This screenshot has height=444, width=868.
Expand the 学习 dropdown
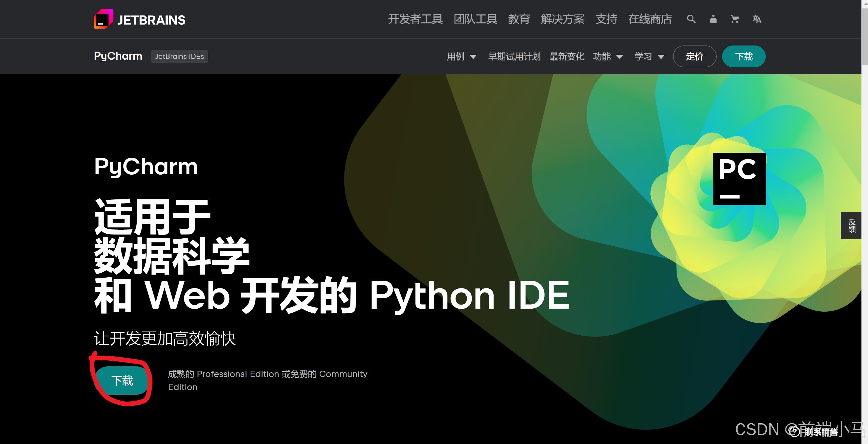tap(649, 57)
